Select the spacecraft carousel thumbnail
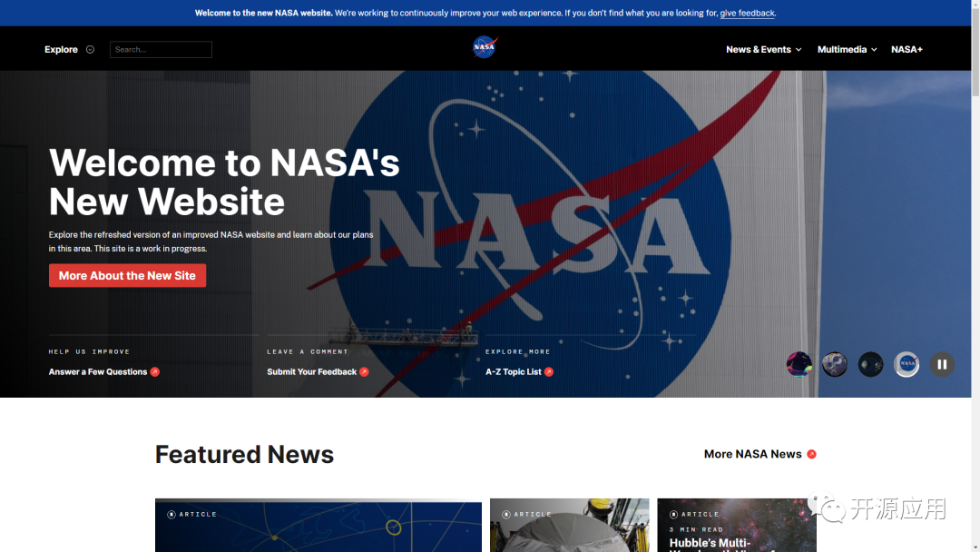980x552 pixels. click(x=870, y=364)
